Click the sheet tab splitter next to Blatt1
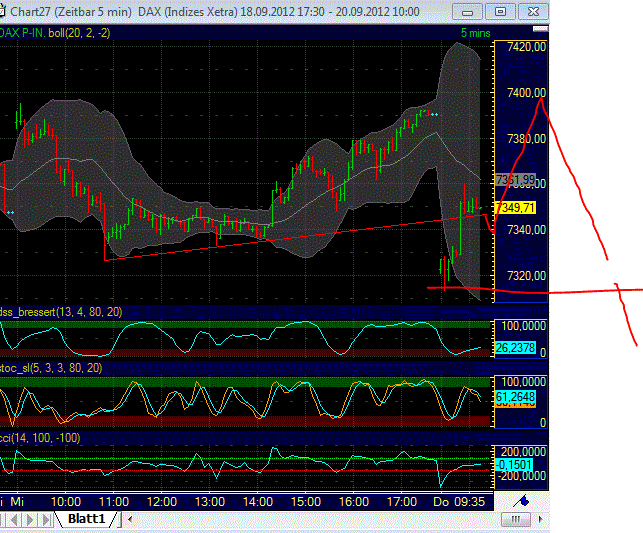The height and width of the screenshot is (533, 643). 120,519
